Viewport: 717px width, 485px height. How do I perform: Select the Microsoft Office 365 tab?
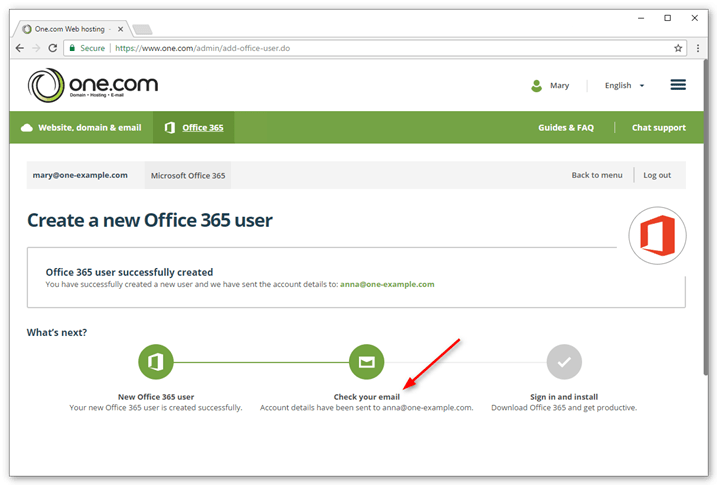click(x=188, y=175)
